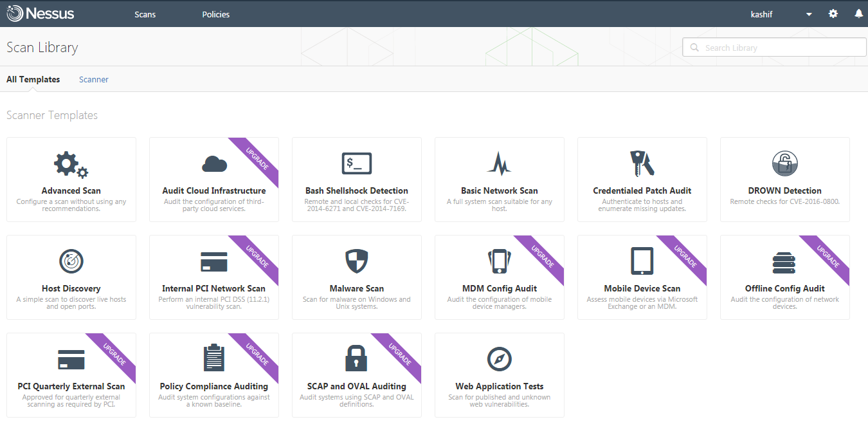Click the Upgrade ribbon on Audit Cloud Infrastructure
Screen dimensions: 868x435
click(257, 158)
